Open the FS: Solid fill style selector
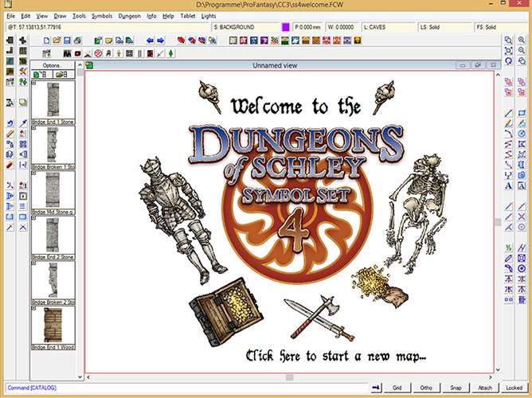 502,27
